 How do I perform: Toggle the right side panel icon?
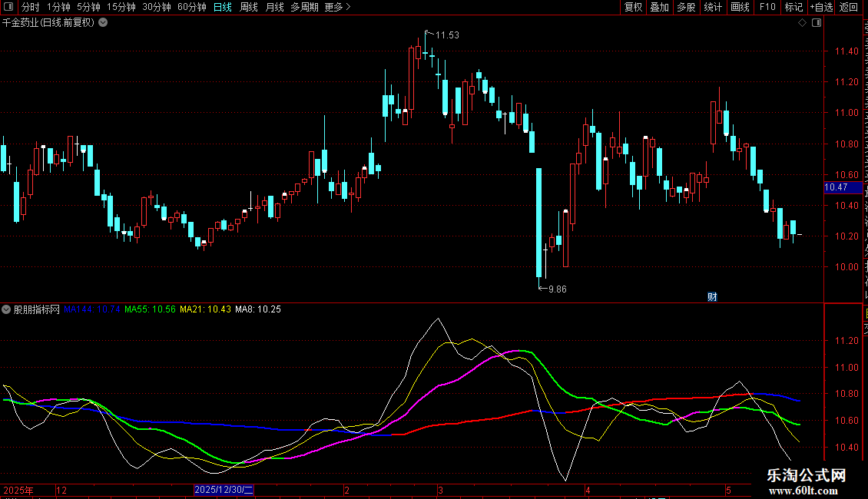coord(817,23)
